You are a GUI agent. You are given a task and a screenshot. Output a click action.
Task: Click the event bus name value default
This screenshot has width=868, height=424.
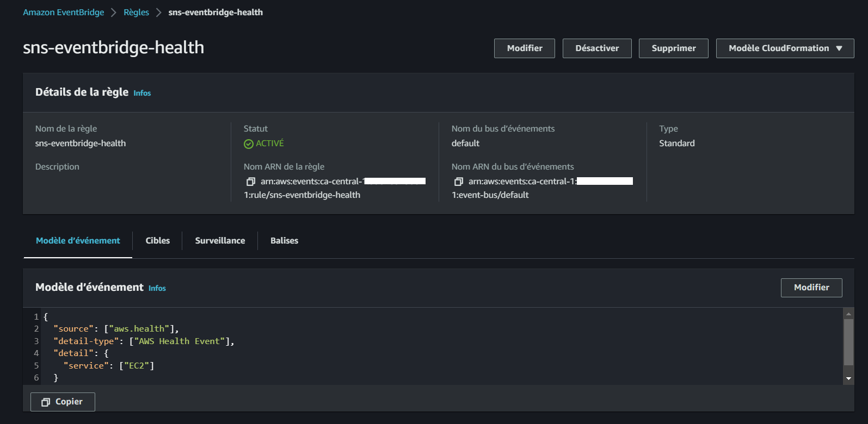465,144
